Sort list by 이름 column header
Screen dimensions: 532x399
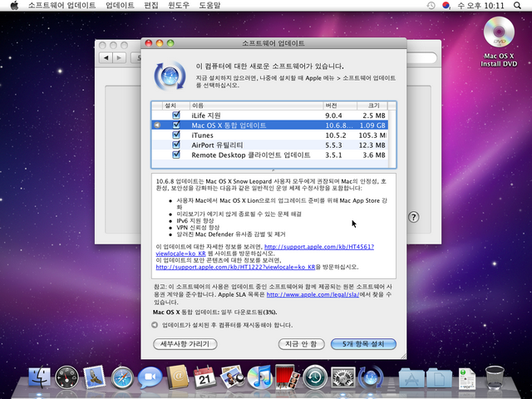pyautogui.click(x=256, y=106)
